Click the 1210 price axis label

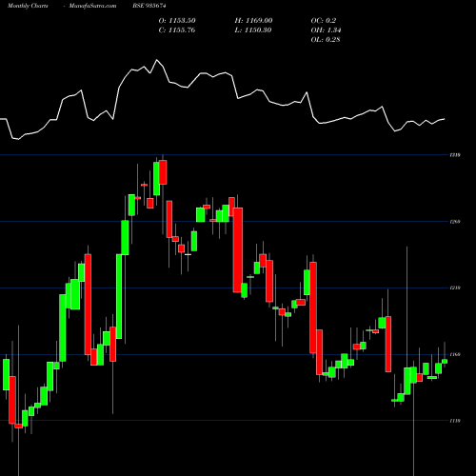point(455,288)
